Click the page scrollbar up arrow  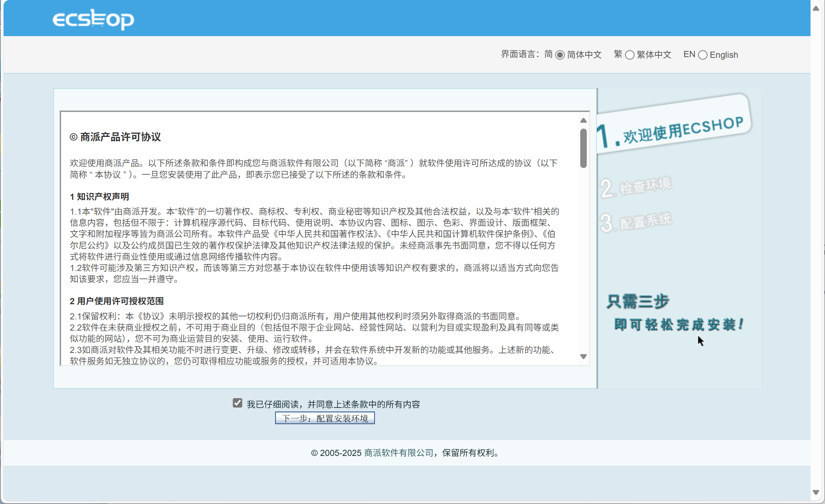pos(816,8)
